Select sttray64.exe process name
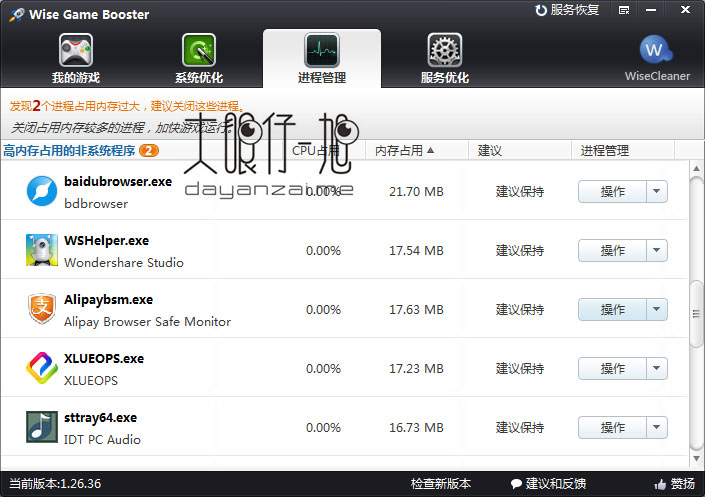This screenshot has height=497, width=705. pos(100,418)
